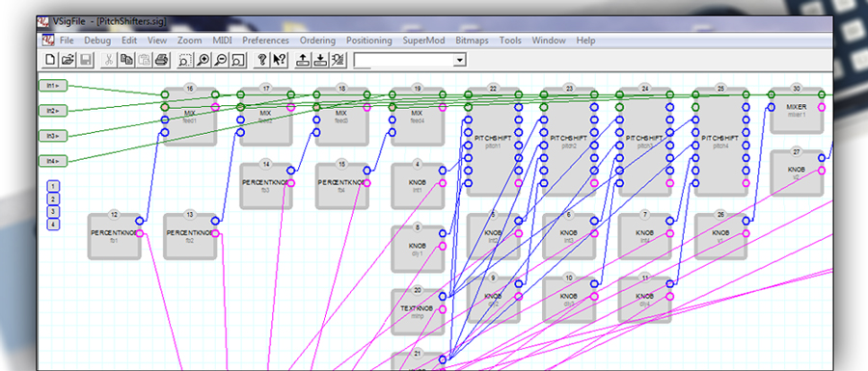
Task: Click the zoom in magnifier icon
Action: pyautogui.click(x=203, y=60)
